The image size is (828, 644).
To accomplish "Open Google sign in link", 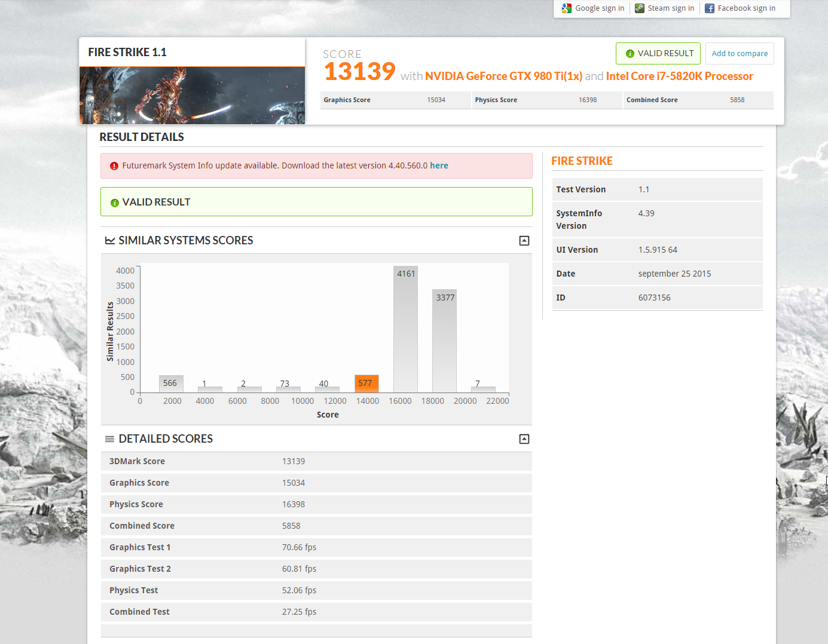I will (600, 8).
